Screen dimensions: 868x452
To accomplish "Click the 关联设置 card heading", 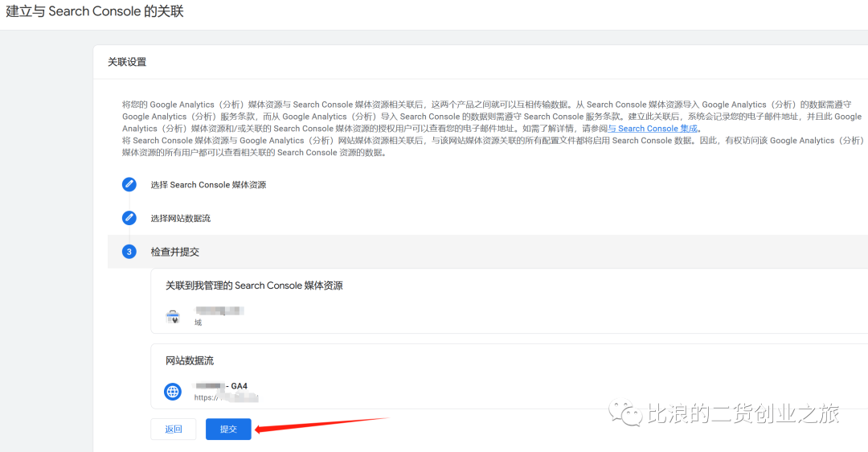I will (127, 62).
